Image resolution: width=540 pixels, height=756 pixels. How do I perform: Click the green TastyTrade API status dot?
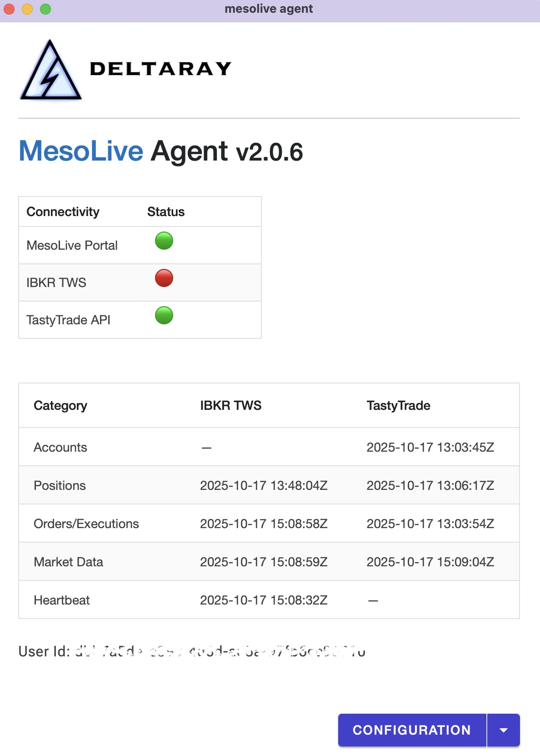pos(164,316)
